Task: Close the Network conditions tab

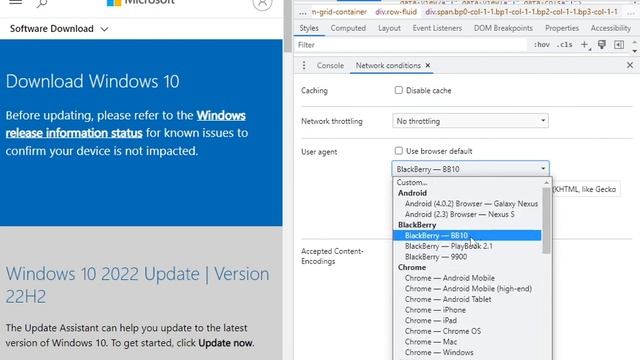Action: [x=427, y=65]
